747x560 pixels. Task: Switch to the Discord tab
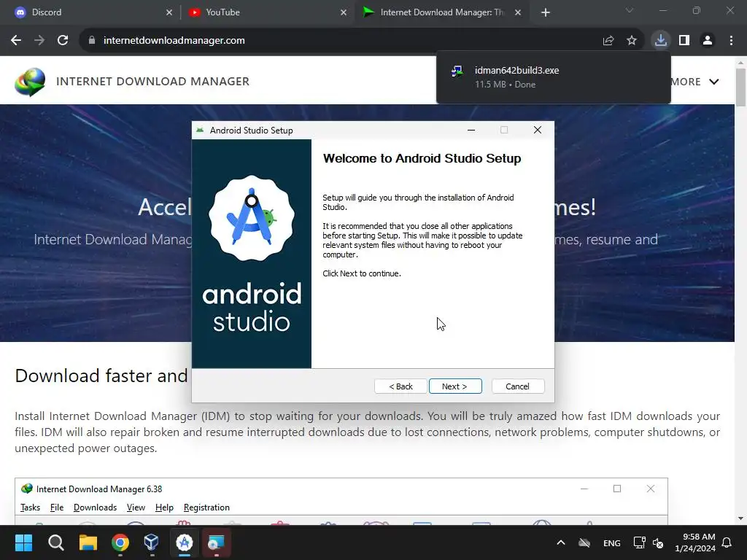pos(90,12)
